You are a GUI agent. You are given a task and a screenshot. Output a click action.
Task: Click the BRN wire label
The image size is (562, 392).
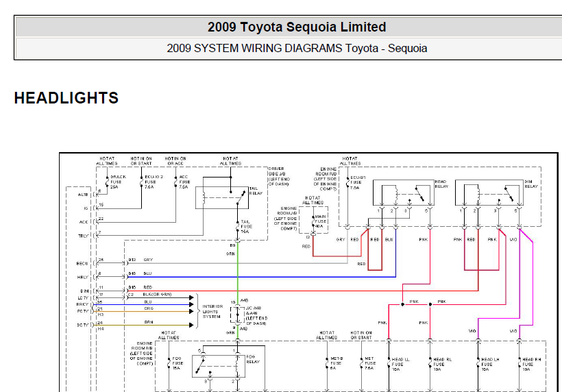point(149,322)
